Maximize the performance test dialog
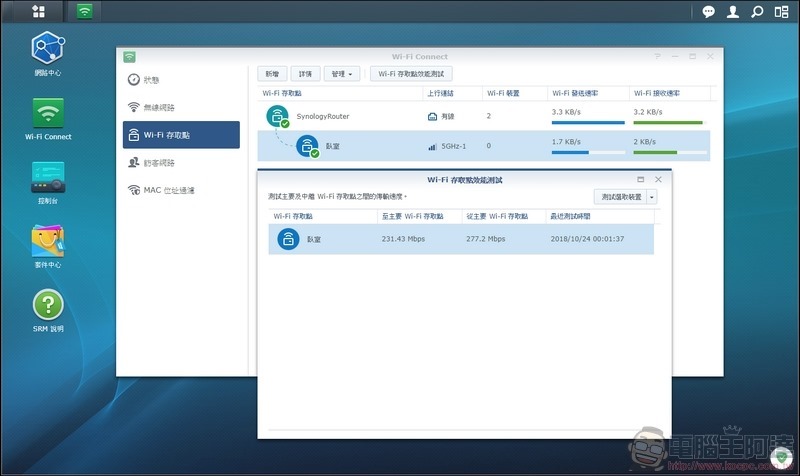Viewport: 800px width, 476px height. pos(640,180)
